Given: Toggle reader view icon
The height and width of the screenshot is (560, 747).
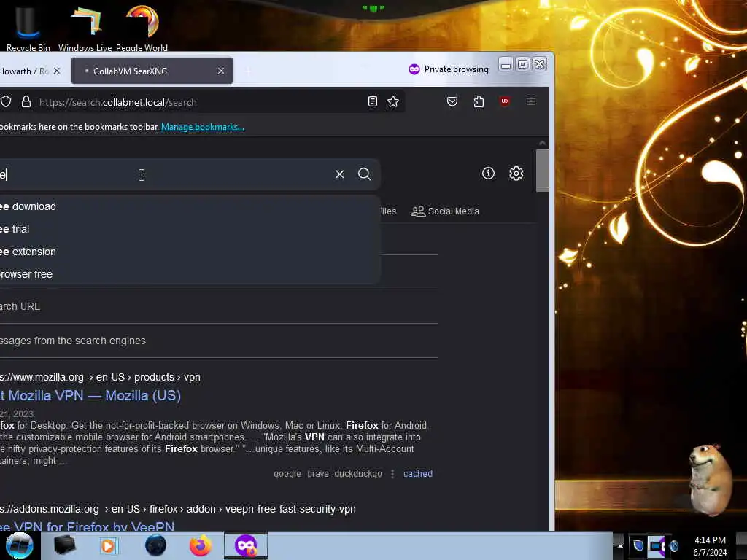Looking at the screenshot, I should (373, 101).
